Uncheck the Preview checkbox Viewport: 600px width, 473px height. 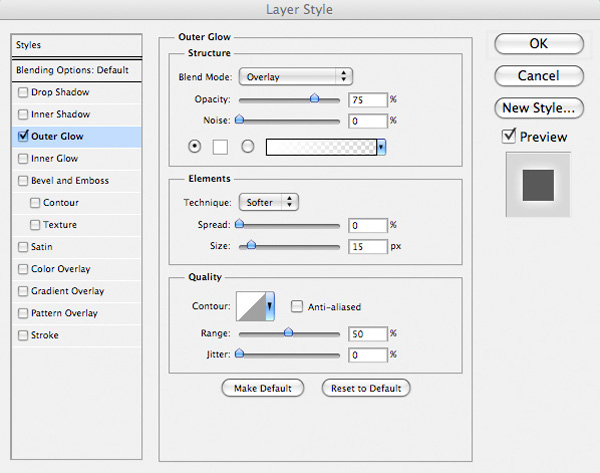click(x=509, y=136)
